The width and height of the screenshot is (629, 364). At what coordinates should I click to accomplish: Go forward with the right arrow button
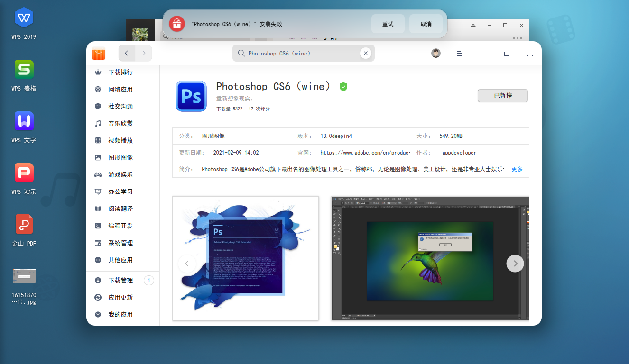pyautogui.click(x=144, y=54)
